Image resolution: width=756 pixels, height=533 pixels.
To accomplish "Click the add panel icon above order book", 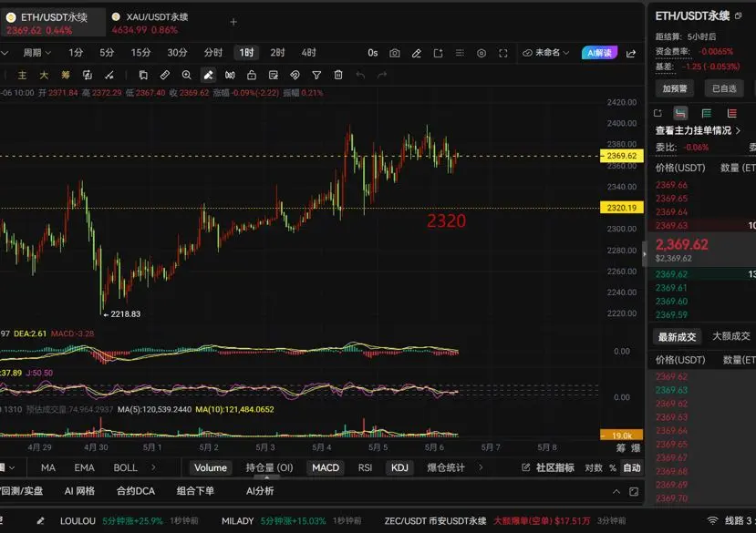I will pos(658,113).
